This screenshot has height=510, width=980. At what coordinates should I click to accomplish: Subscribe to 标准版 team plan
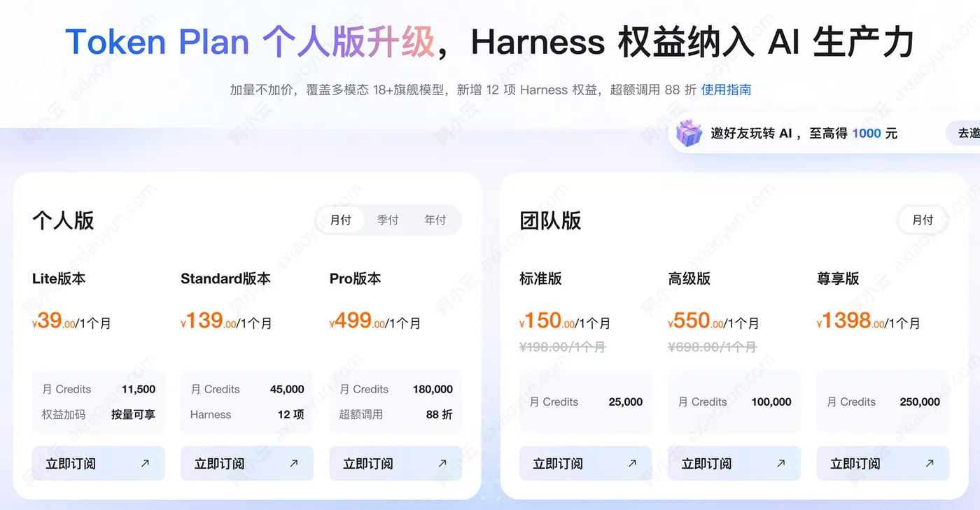click(586, 463)
